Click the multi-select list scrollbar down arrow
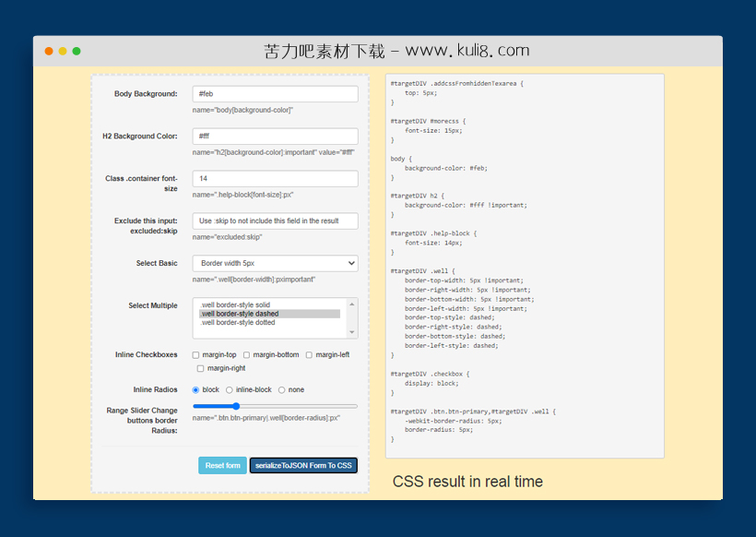The width and height of the screenshot is (756, 537). pyautogui.click(x=351, y=333)
